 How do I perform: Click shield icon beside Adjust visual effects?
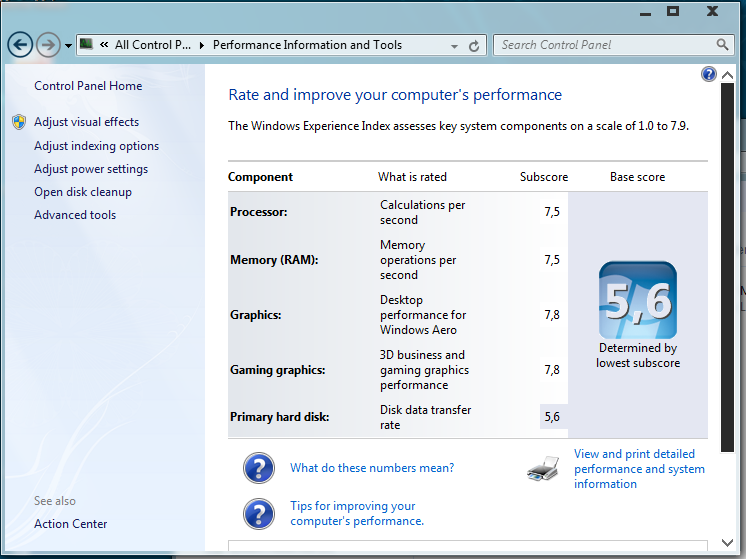pyautogui.click(x=19, y=122)
